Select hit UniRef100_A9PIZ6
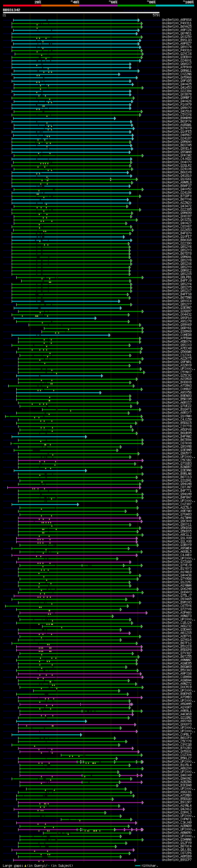Image resolution: width=197 pixels, height=868 pixels. [177, 30]
